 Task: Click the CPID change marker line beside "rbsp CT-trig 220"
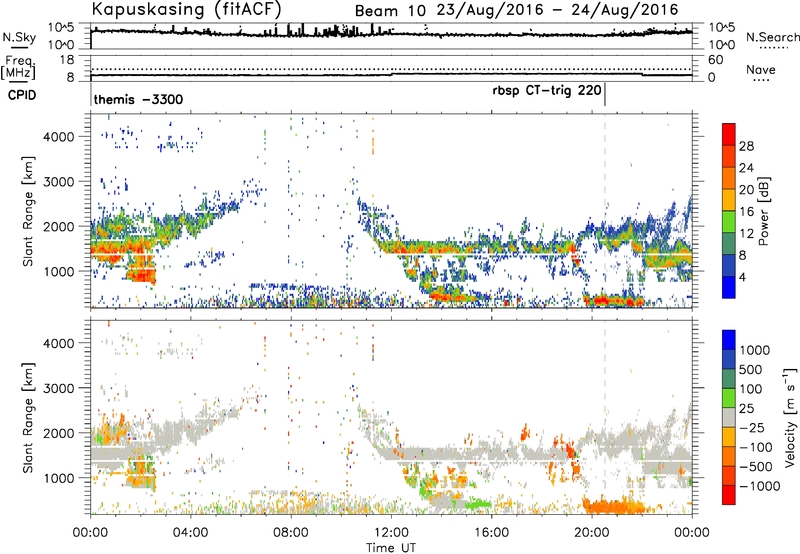[x=605, y=94]
